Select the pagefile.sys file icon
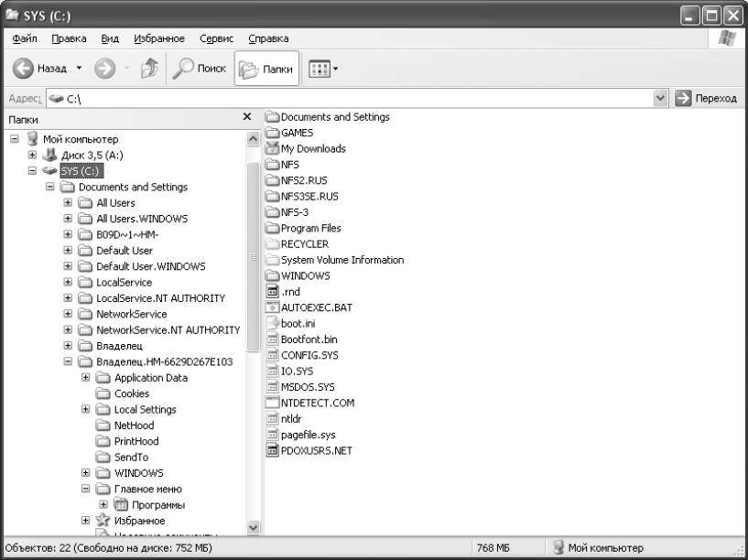This screenshot has width=748, height=560. click(x=272, y=435)
